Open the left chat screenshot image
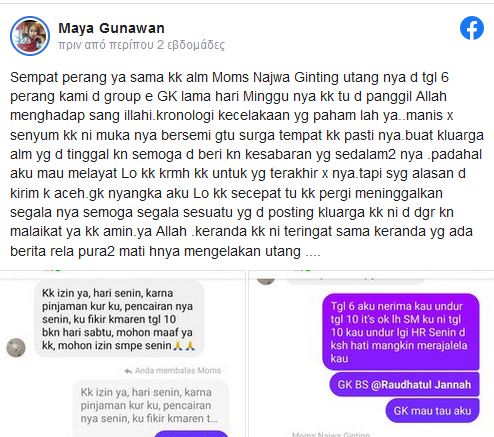This screenshot has height=437, width=494. pos(122,354)
